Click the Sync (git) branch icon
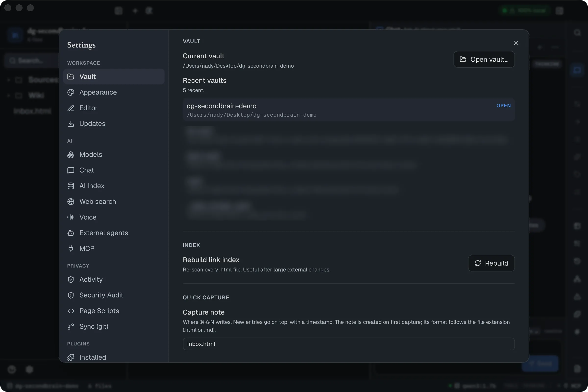Viewport: 588px width, 392px height. point(71,327)
